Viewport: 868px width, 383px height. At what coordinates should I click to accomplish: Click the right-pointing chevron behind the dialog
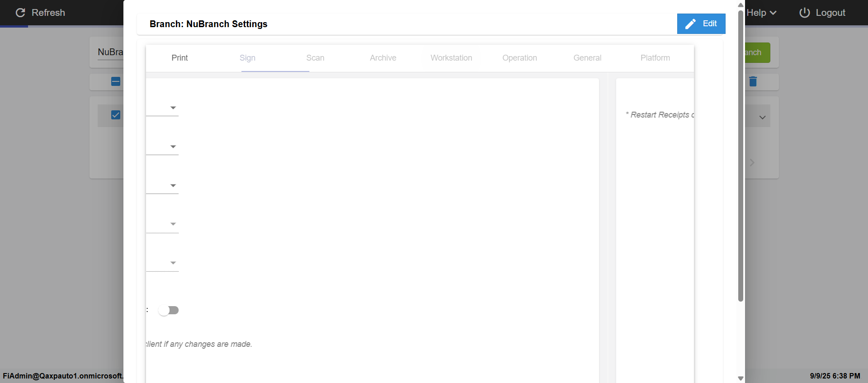click(x=752, y=162)
